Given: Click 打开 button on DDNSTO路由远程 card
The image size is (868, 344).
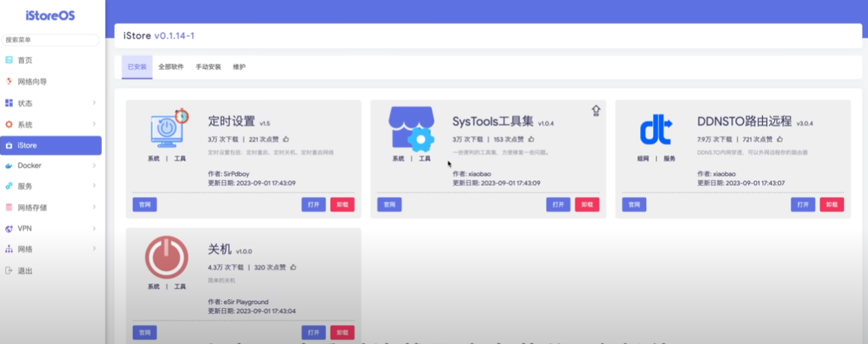Looking at the screenshot, I should tap(803, 205).
